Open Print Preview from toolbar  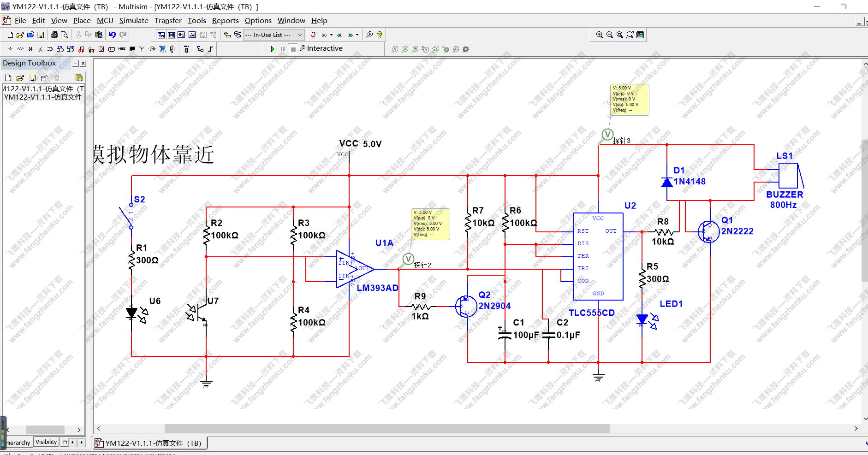65,35
